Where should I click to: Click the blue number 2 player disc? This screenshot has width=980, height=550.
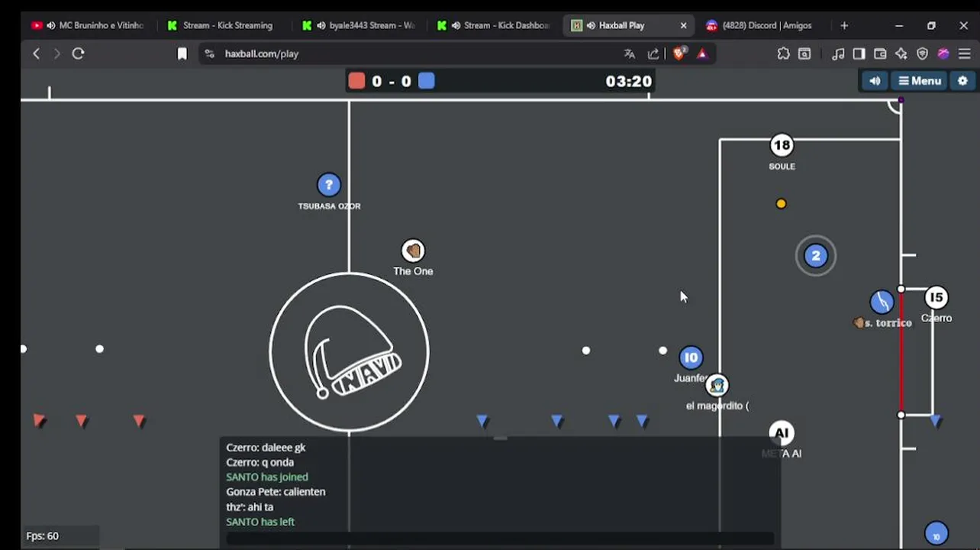click(x=816, y=256)
